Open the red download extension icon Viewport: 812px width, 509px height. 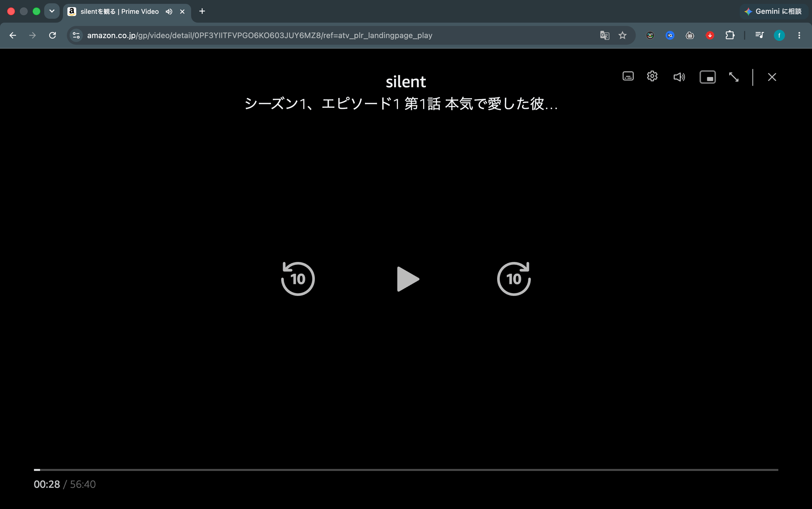[710, 35]
